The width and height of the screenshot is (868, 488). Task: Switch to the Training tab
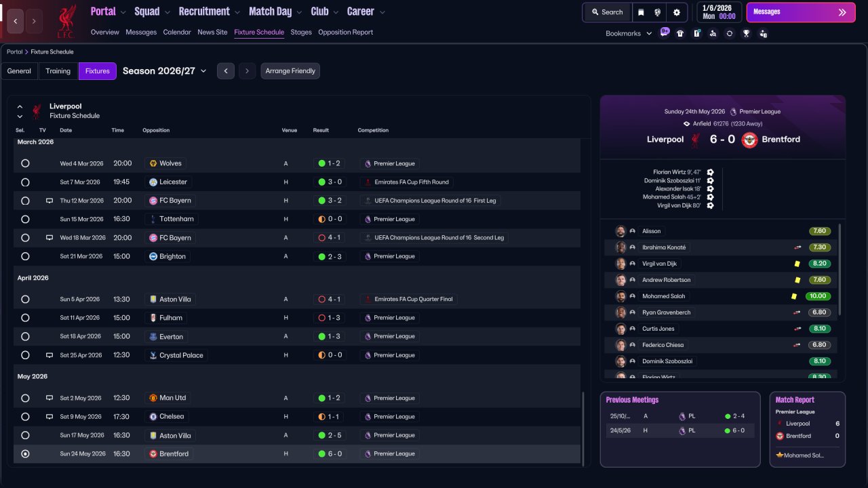pos(58,71)
